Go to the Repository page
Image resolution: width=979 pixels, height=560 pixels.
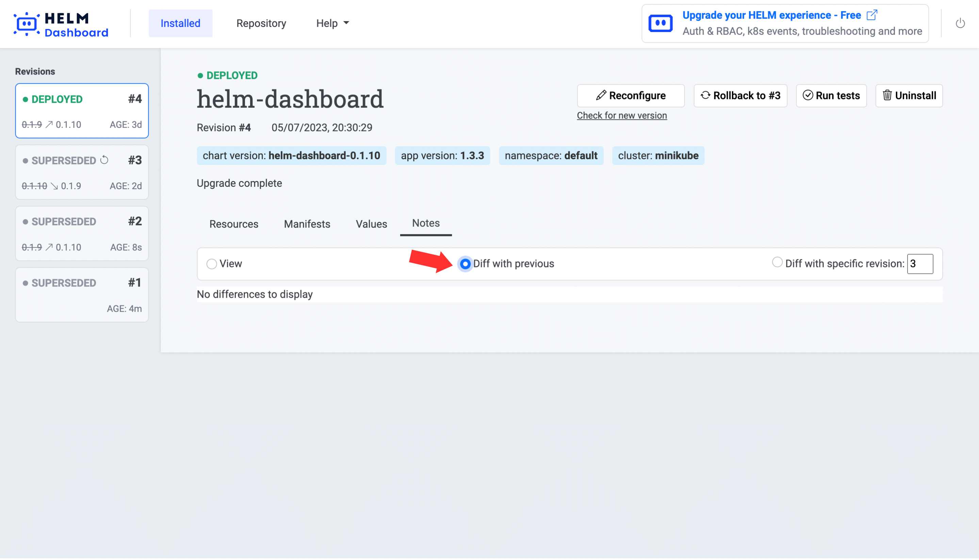(x=261, y=23)
